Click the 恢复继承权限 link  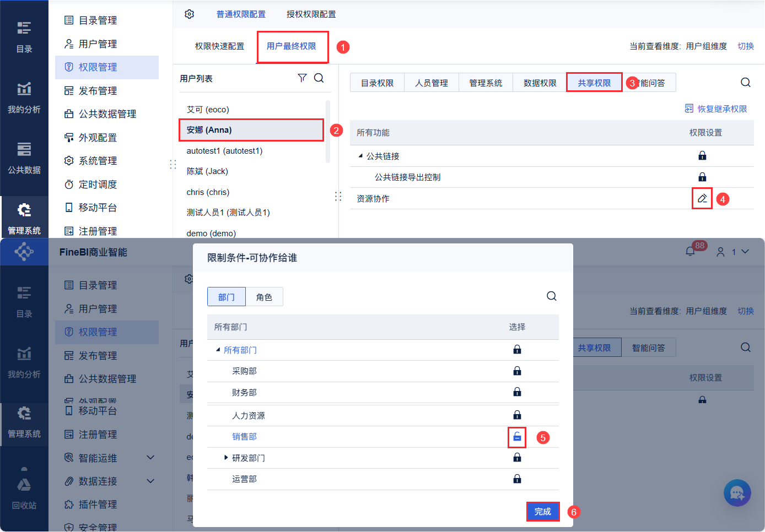pyautogui.click(x=716, y=108)
